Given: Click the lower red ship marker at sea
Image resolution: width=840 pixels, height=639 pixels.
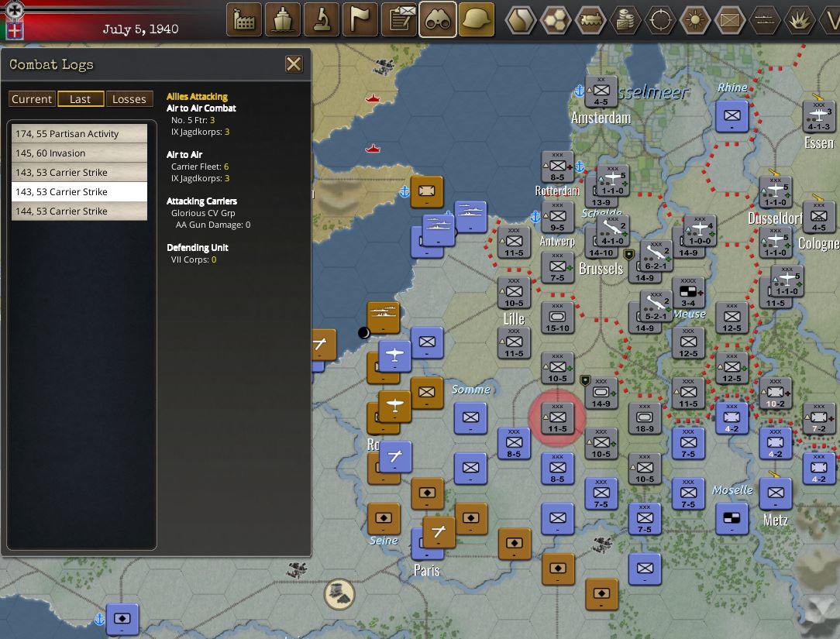Looking at the screenshot, I should (x=372, y=148).
